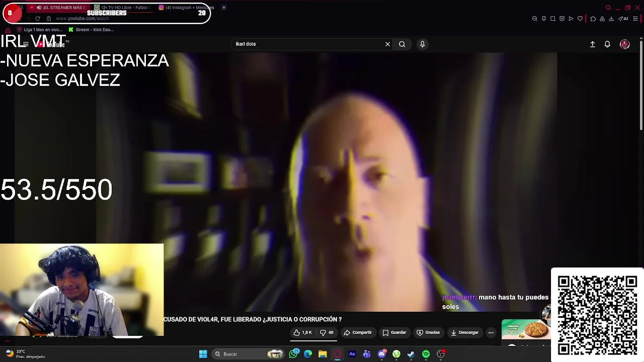Open File Explorer from the taskbar

click(323, 354)
